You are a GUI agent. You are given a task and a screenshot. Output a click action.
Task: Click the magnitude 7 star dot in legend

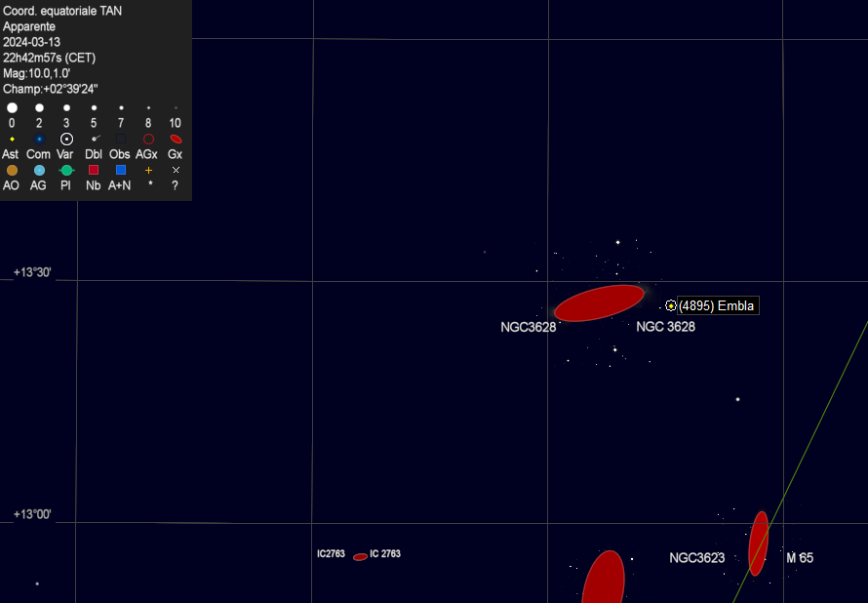click(121, 107)
